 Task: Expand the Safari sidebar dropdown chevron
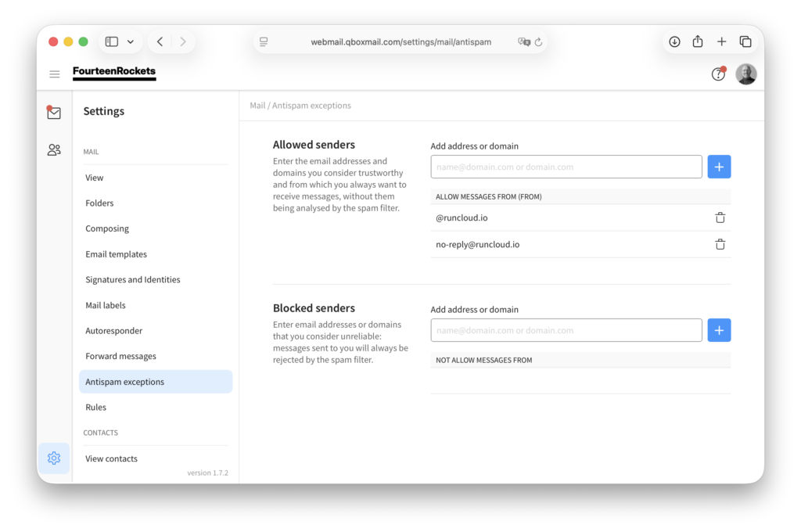pyautogui.click(x=131, y=42)
